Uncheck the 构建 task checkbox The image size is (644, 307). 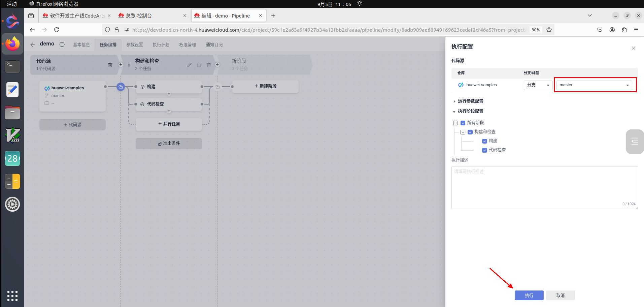(x=484, y=141)
